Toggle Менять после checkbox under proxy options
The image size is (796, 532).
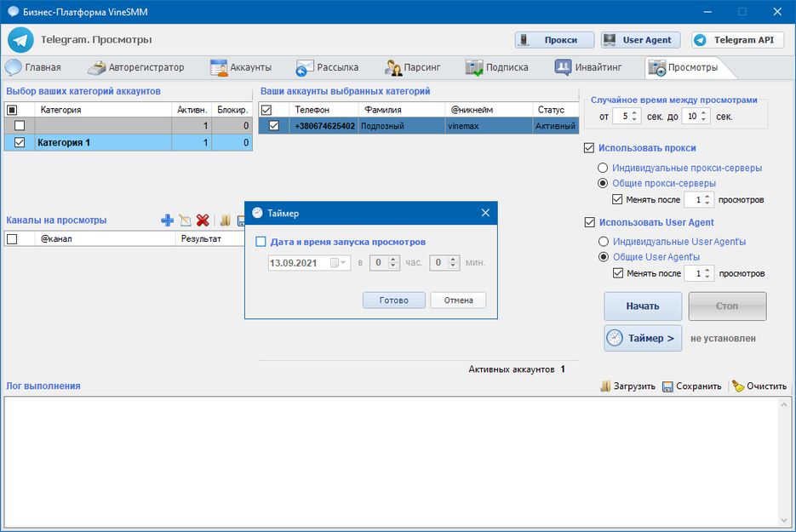coord(617,199)
